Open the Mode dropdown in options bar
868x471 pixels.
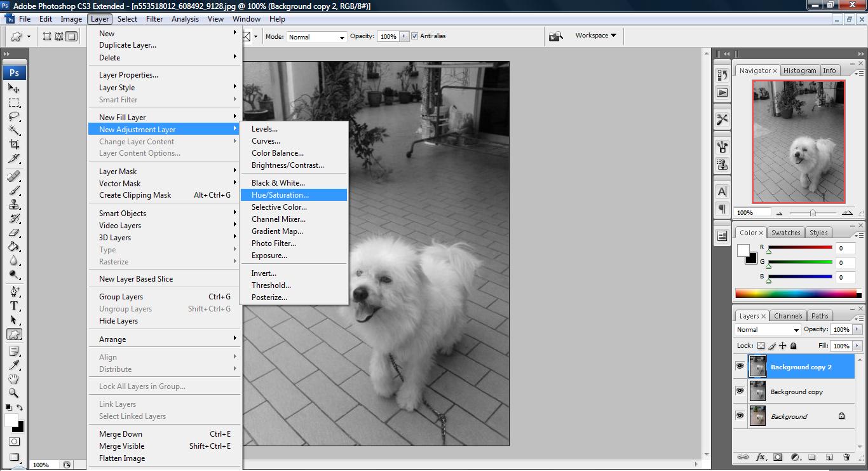tap(316, 37)
